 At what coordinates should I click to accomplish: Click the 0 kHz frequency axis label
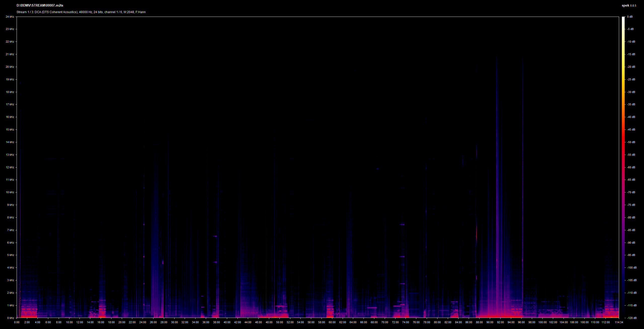[x=11, y=318]
